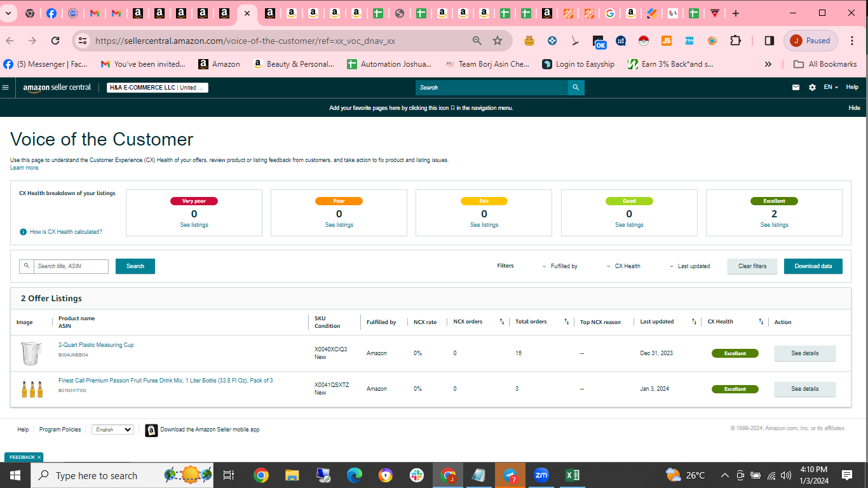Sort by CX Health arrows

pos(761,322)
